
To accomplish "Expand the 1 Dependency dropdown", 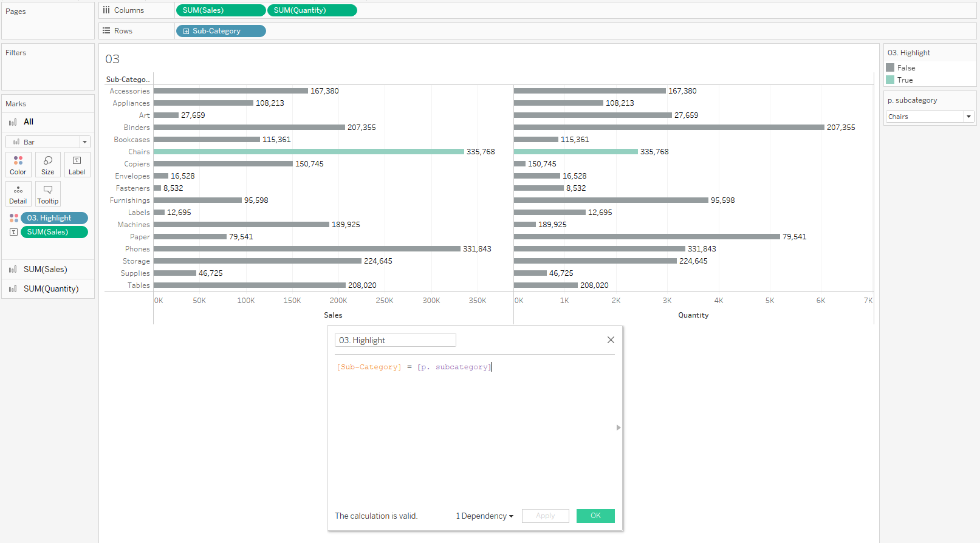I will [x=485, y=516].
